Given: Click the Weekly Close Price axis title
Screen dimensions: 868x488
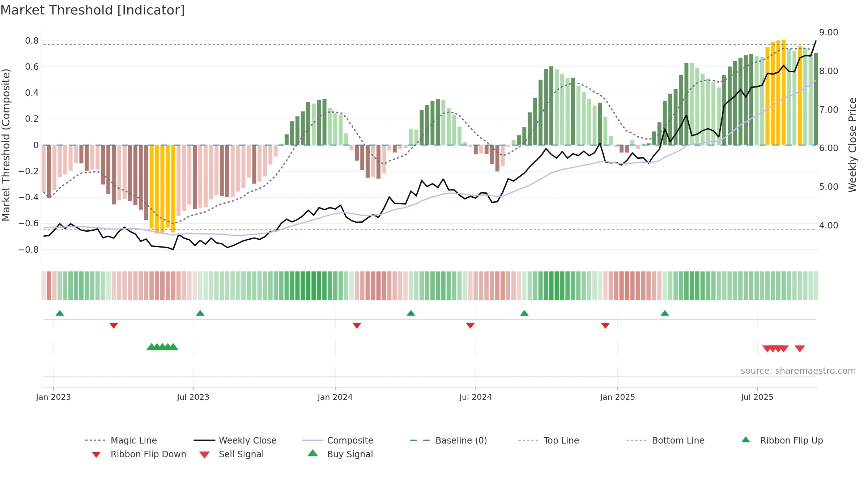Looking at the screenshot, I should coord(852,145).
